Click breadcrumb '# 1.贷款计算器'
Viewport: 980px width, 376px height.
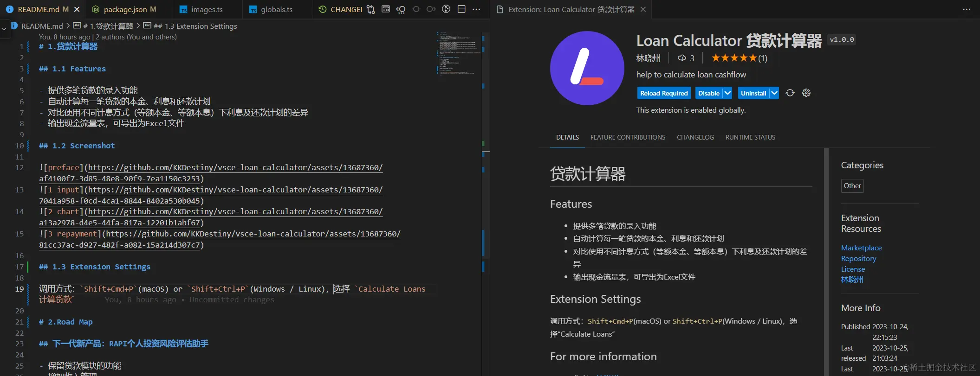(108, 26)
